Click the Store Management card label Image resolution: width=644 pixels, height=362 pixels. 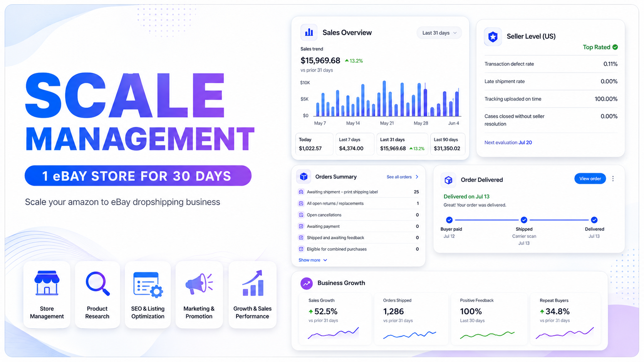(47, 313)
